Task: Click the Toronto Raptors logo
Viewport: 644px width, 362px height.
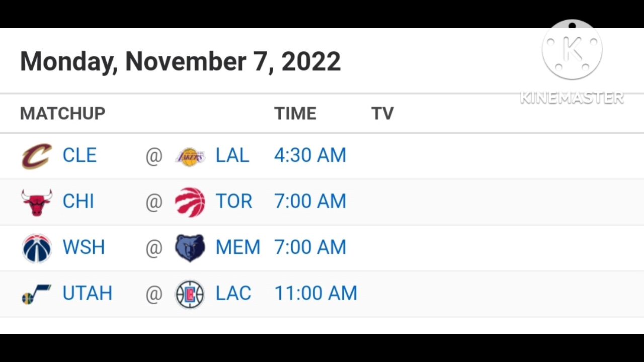Action: pyautogui.click(x=190, y=202)
